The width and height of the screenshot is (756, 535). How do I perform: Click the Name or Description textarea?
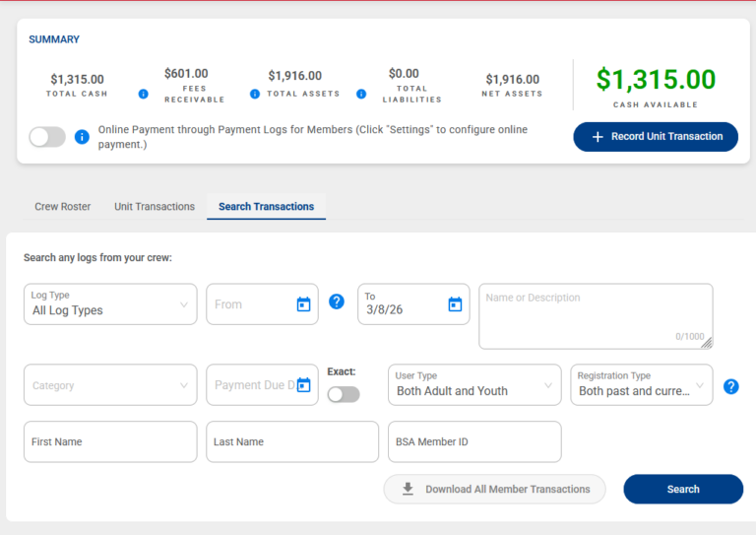pyautogui.click(x=596, y=316)
